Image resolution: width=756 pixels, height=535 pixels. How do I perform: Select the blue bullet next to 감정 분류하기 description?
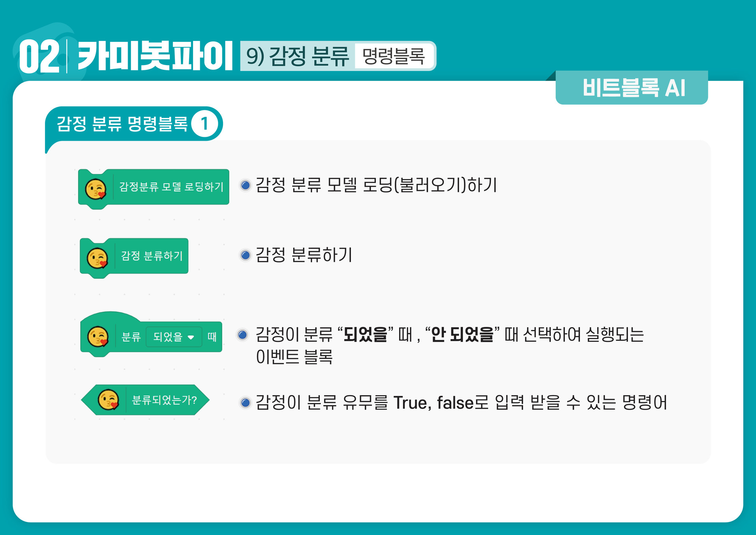pyautogui.click(x=245, y=255)
